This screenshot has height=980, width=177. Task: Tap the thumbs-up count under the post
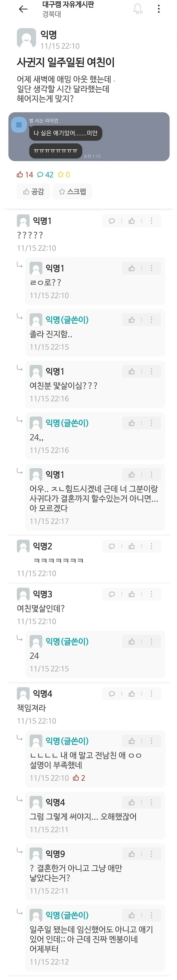point(25,175)
